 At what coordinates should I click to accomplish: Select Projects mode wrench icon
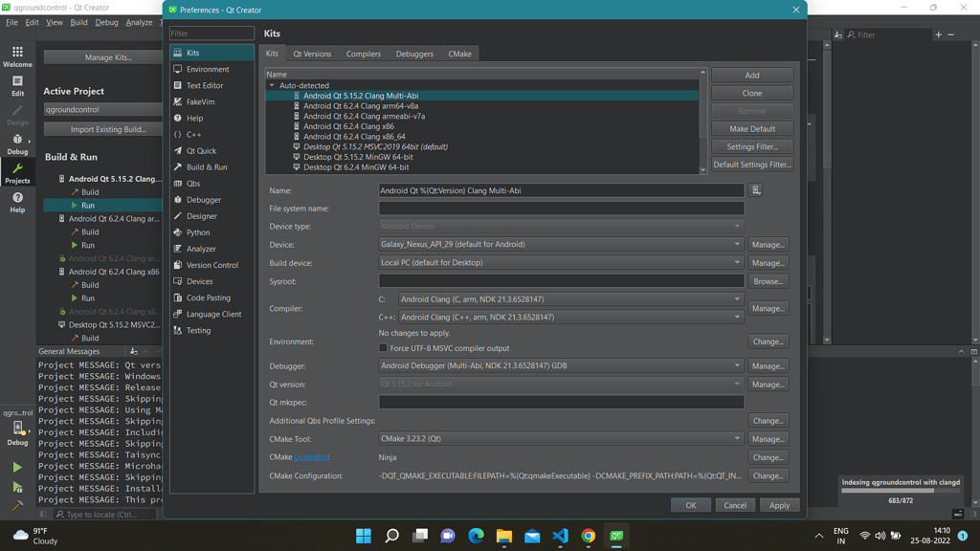click(x=17, y=173)
